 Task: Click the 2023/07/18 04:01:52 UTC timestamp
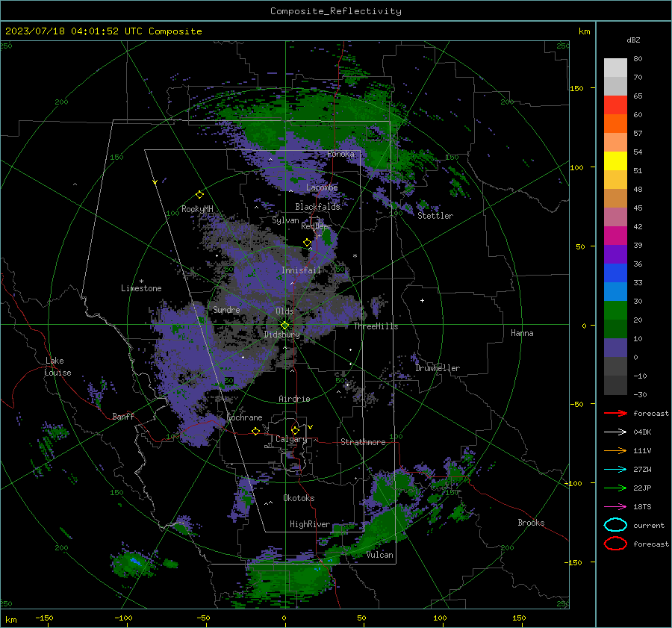[74, 31]
